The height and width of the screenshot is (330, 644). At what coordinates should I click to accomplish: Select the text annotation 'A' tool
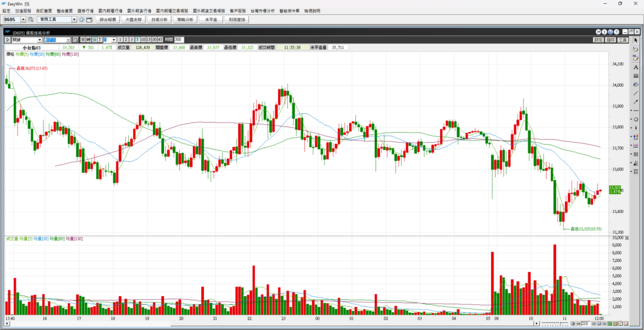[x=635, y=67]
